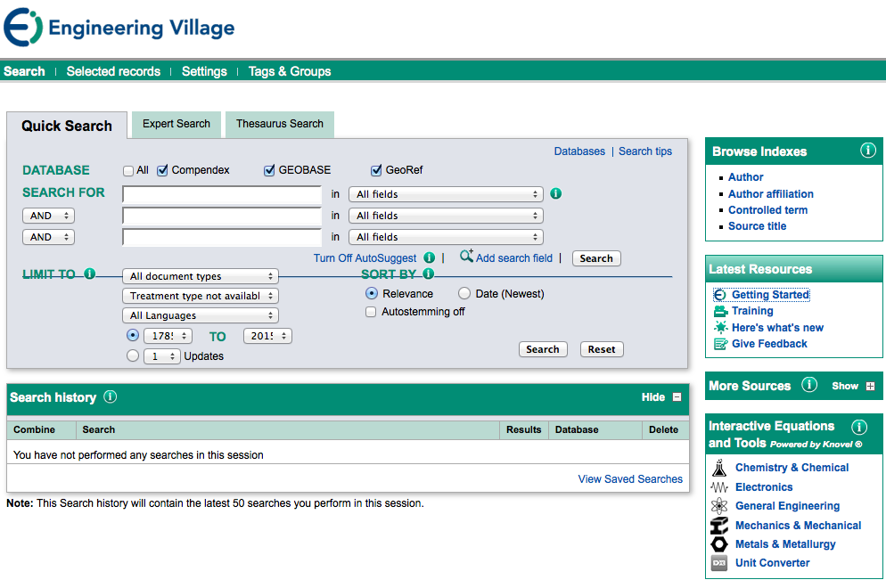The width and height of the screenshot is (886, 588).
Task: Check the All databases checkbox
Action: [x=128, y=170]
